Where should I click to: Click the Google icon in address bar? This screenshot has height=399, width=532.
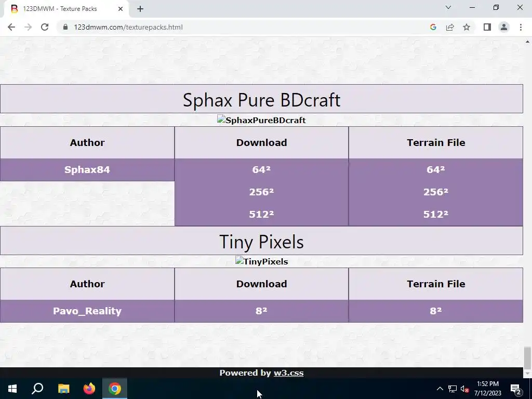click(x=433, y=27)
